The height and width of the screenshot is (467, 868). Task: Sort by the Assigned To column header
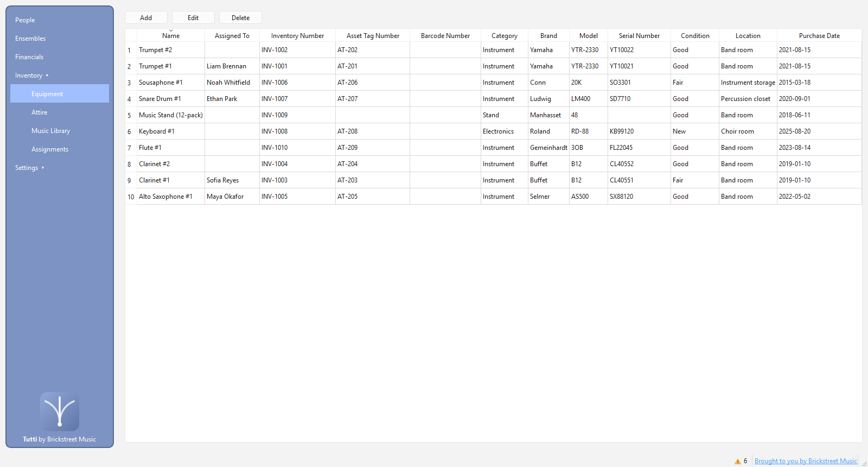[x=232, y=36]
